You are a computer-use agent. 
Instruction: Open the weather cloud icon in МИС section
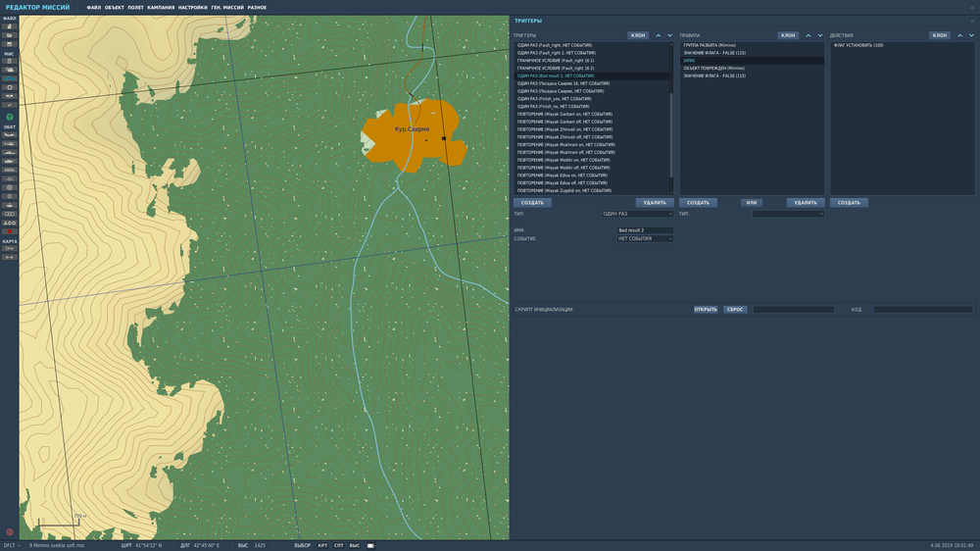click(9, 70)
